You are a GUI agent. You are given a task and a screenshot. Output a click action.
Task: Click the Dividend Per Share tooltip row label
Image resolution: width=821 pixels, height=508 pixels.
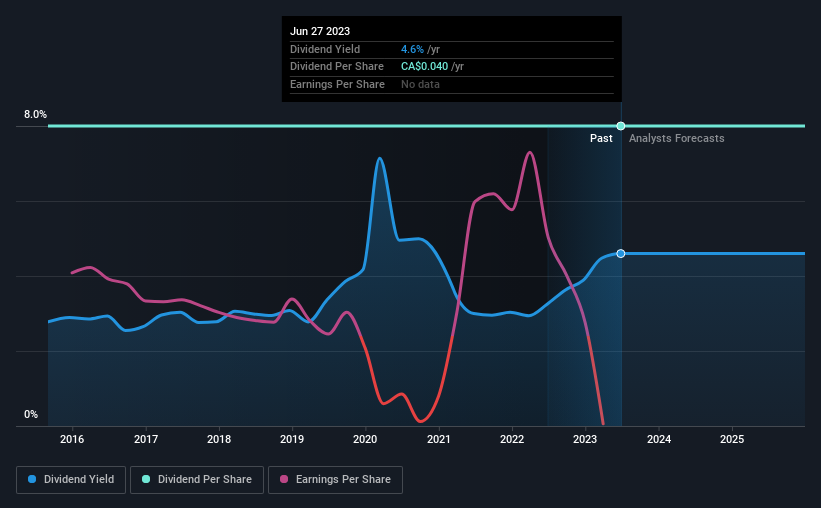(337, 67)
